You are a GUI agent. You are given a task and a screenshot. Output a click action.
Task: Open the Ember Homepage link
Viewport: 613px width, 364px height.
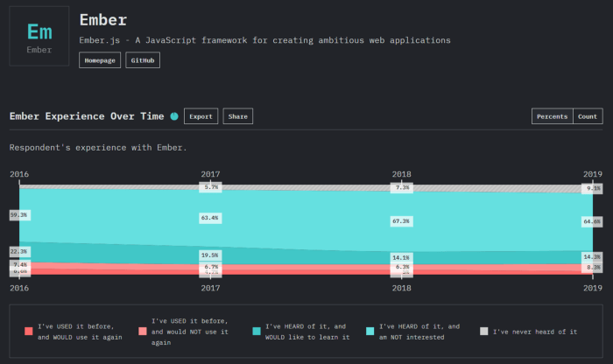pyautogui.click(x=100, y=60)
